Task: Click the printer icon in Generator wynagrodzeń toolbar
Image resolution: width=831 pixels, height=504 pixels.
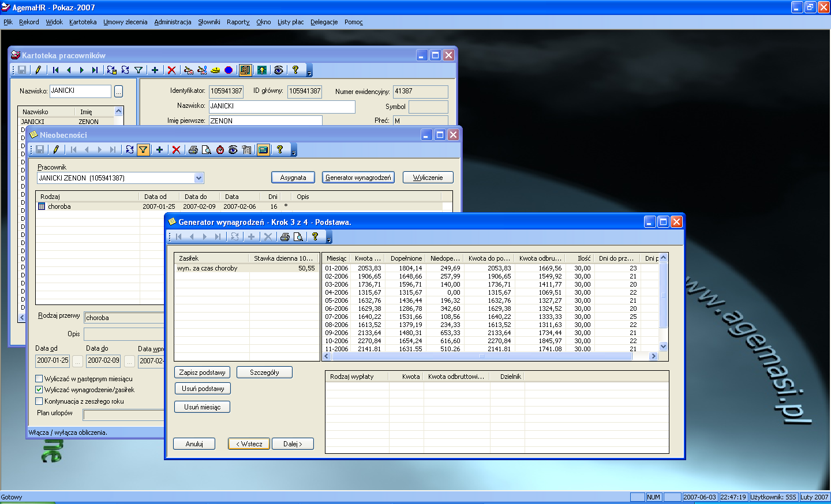Action: click(285, 236)
